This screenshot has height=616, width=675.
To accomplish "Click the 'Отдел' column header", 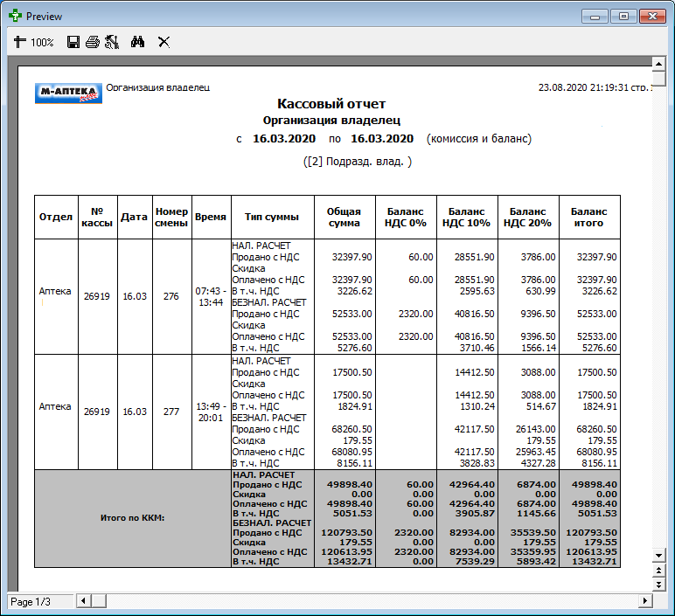I will coord(56,217).
